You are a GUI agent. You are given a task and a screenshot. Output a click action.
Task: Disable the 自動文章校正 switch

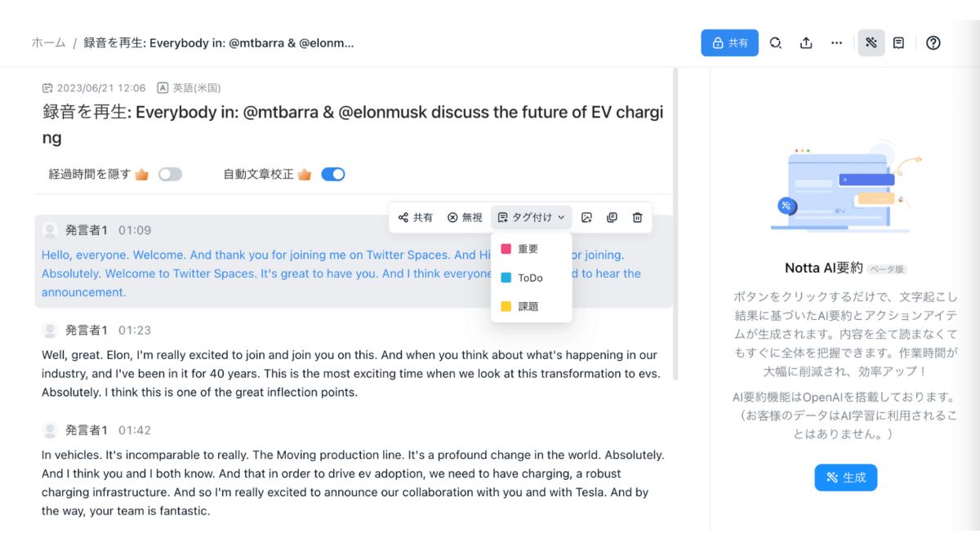(x=333, y=174)
